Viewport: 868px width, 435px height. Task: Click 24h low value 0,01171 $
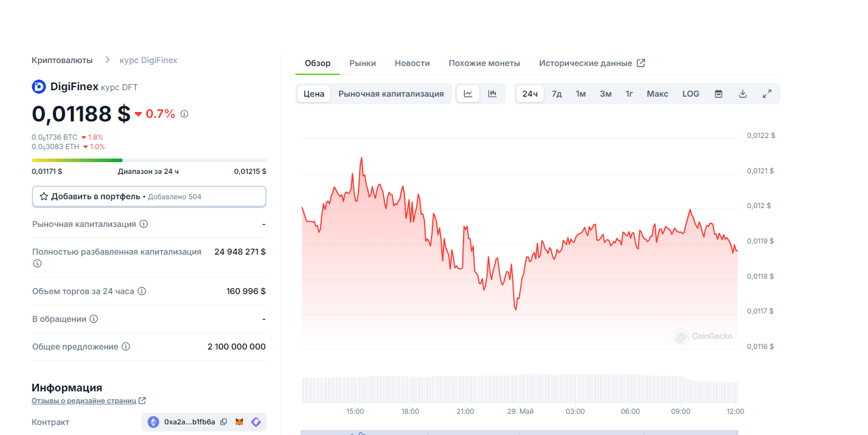point(47,172)
